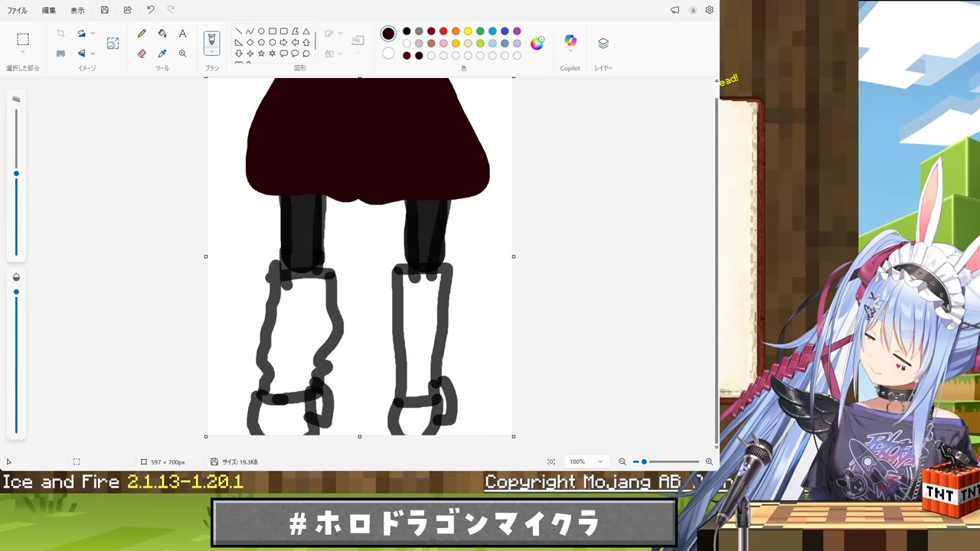980x551 pixels.
Task: Toggle fit-to-window view in status bar
Action: [x=551, y=461]
